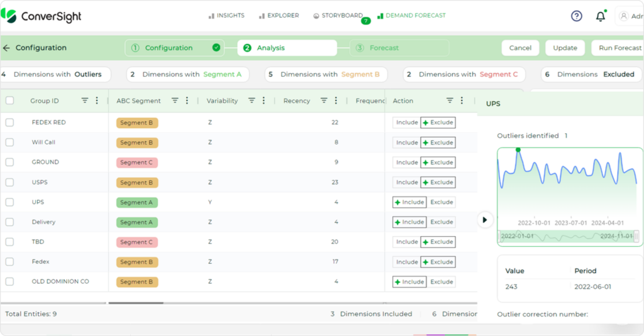644x336 pixels.
Task: Go to step 1 Configuration
Action: 175,48
